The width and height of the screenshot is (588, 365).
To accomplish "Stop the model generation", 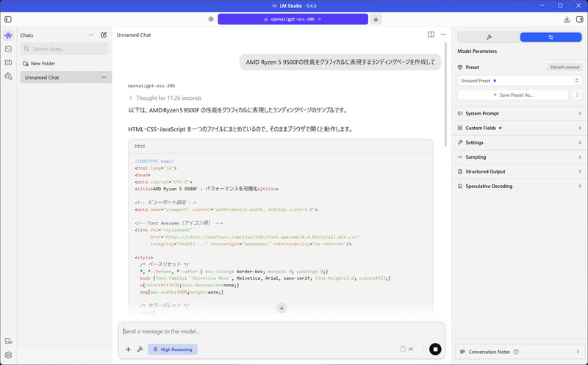I will point(435,350).
